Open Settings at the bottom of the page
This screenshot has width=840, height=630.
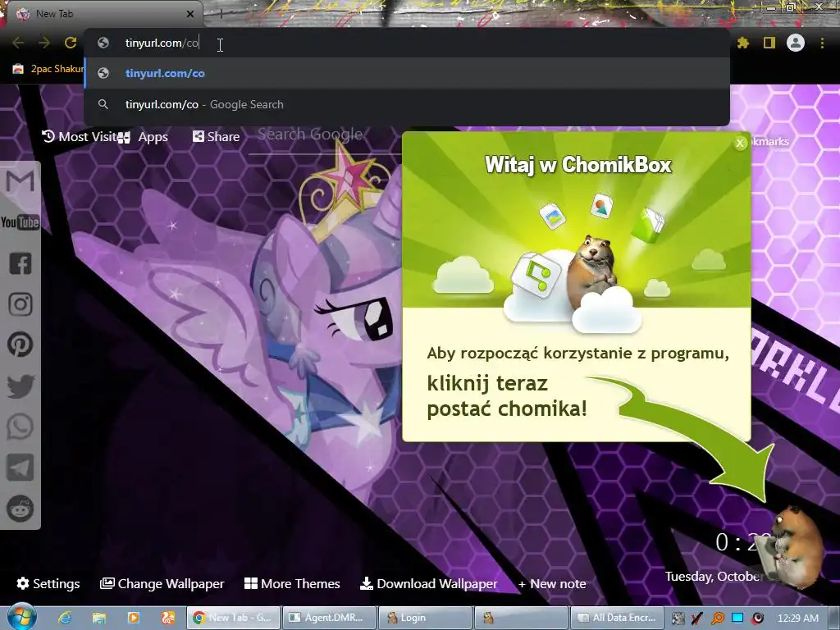pyautogui.click(x=48, y=583)
